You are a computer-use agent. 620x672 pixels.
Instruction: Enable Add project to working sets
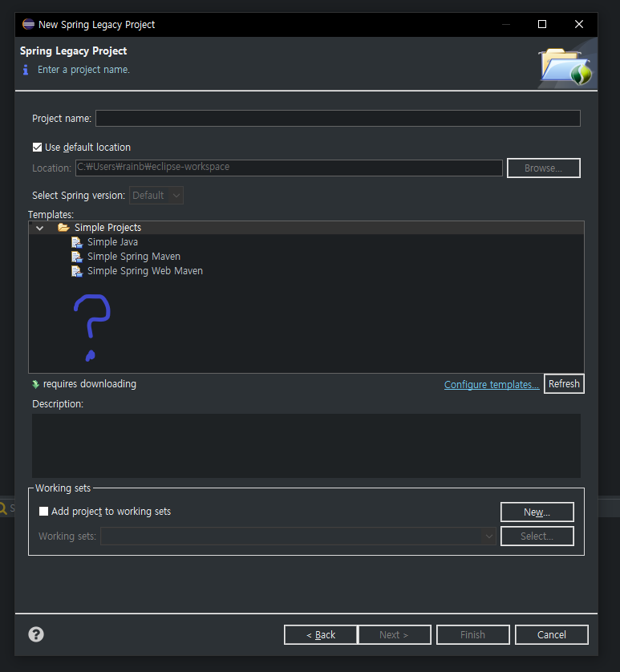point(44,512)
